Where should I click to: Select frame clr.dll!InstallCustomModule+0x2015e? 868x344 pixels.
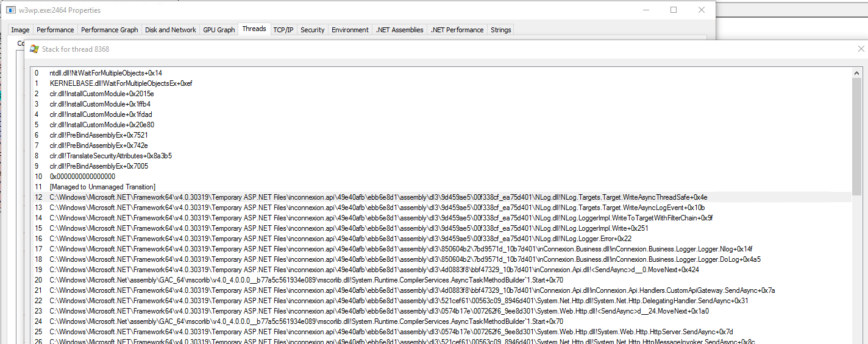click(x=441, y=94)
